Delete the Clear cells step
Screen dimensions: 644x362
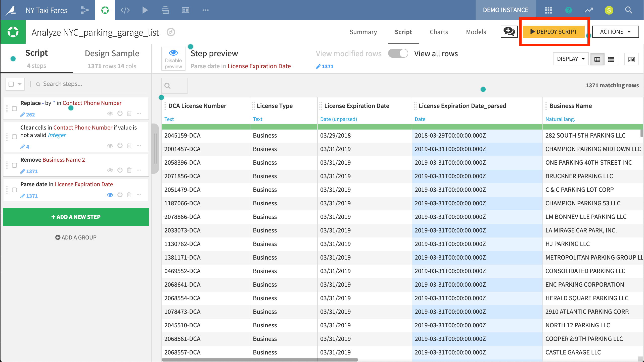click(129, 145)
